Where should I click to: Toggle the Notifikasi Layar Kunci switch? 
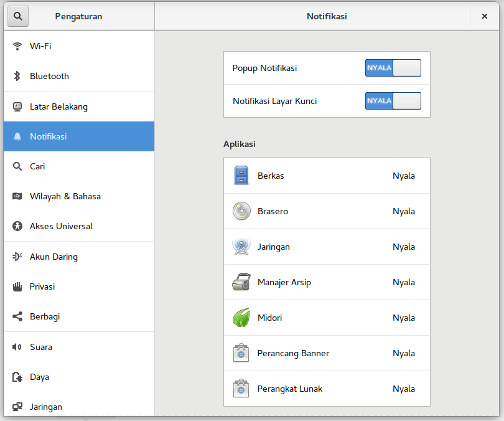tap(393, 101)
